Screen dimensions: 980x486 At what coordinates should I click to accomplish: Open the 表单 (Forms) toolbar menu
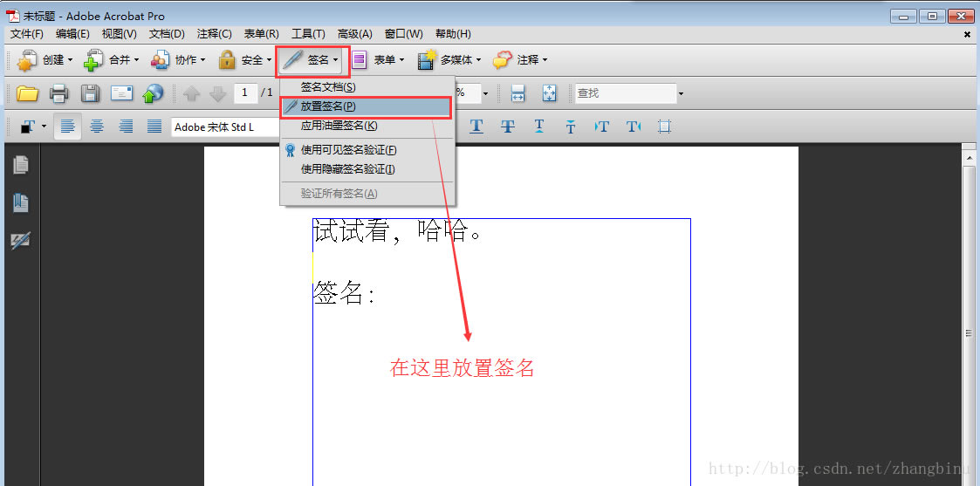point(378,60)
